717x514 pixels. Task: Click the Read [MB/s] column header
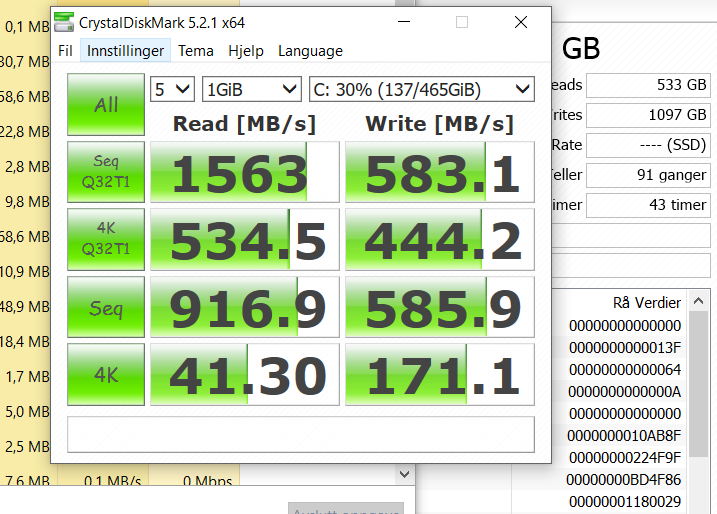point(245,124)
